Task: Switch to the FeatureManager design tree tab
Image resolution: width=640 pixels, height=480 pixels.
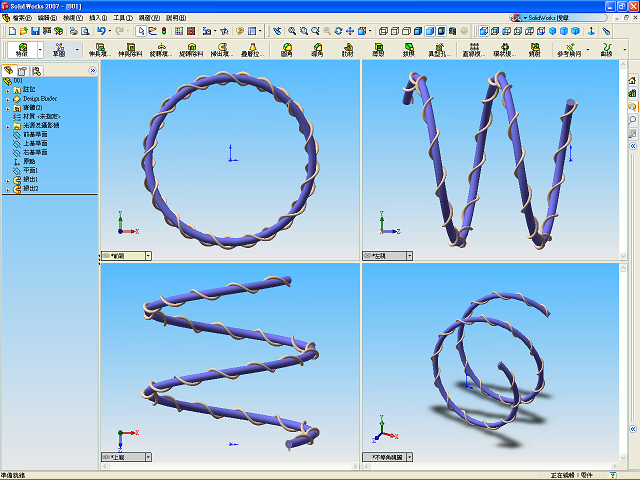Action: tap(9, 71)
